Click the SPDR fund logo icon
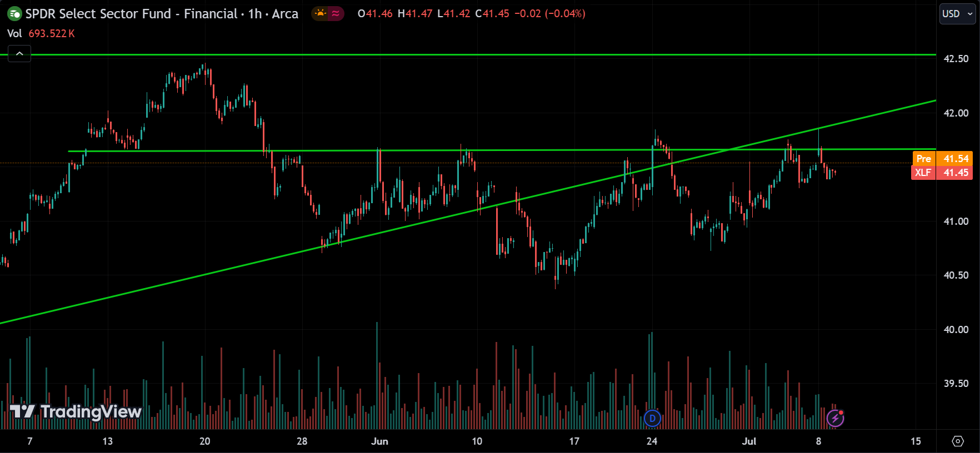This screenshot has height=453, width=980. (x=14, y=14)
